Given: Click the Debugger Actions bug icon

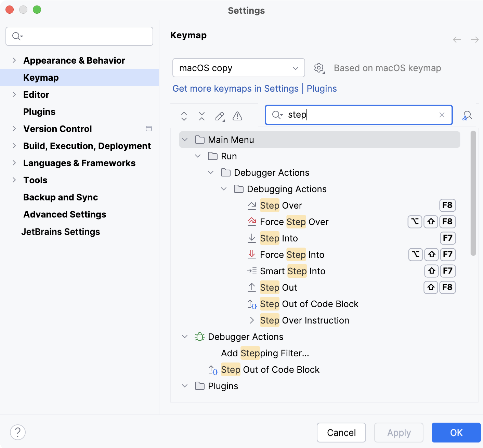Looking at the screenshot, I should coord(199,337).
